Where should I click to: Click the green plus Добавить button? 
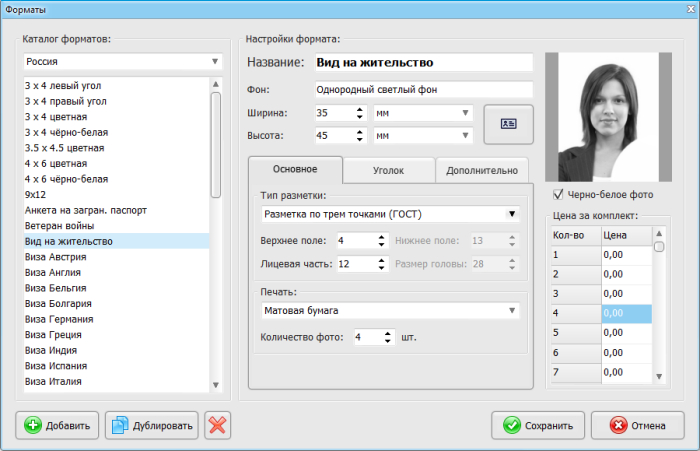pyautogui.click(x=57, y=425)
